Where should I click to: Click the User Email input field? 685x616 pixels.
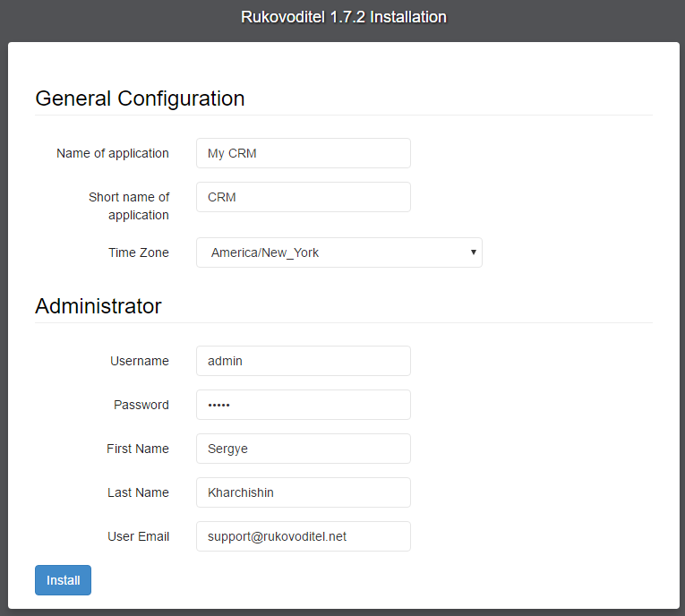coord(304,536)
